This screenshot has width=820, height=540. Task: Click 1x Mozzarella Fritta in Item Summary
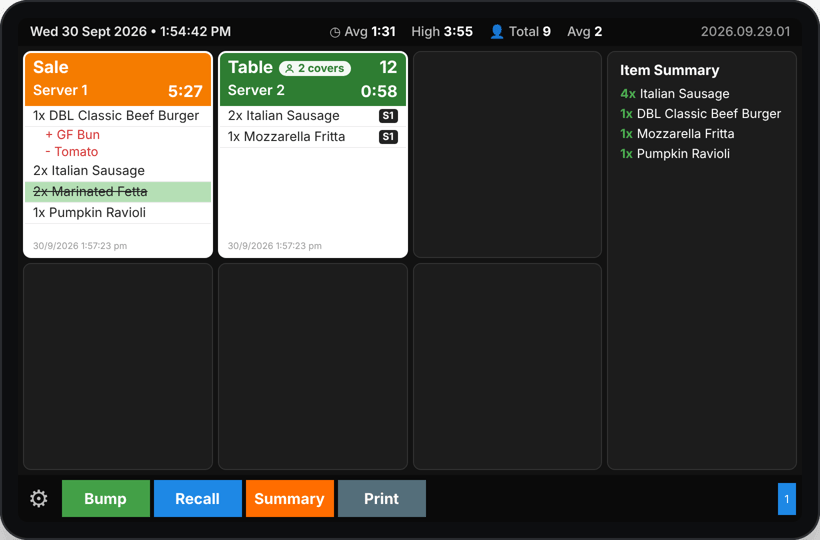677,134
